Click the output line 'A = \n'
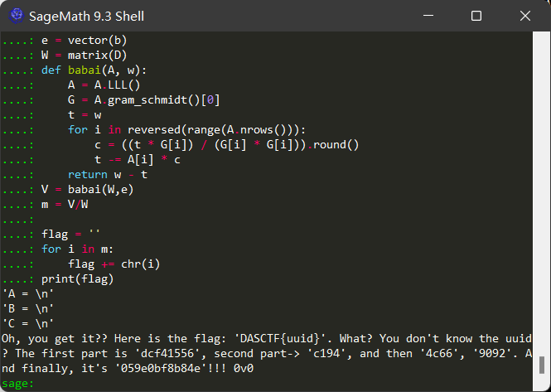Screen dimensions: 551x392 tap(28, 294)
